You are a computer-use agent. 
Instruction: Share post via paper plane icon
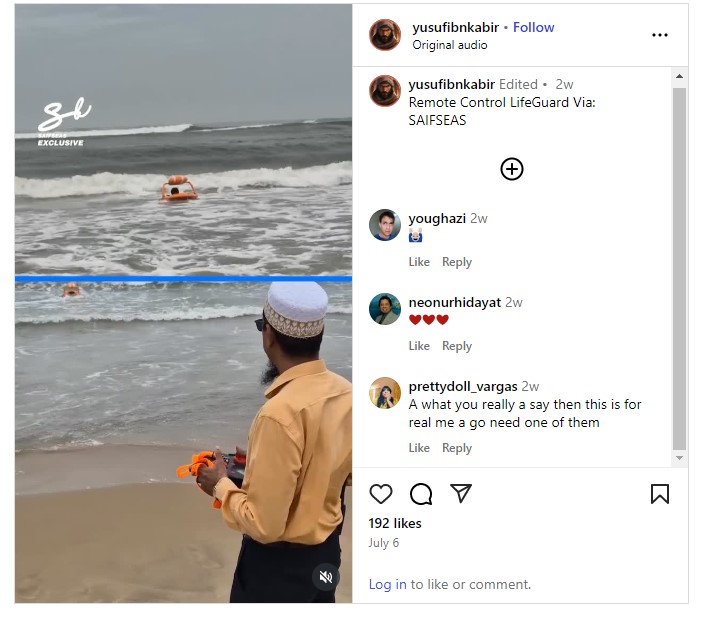tap(460, 494)
